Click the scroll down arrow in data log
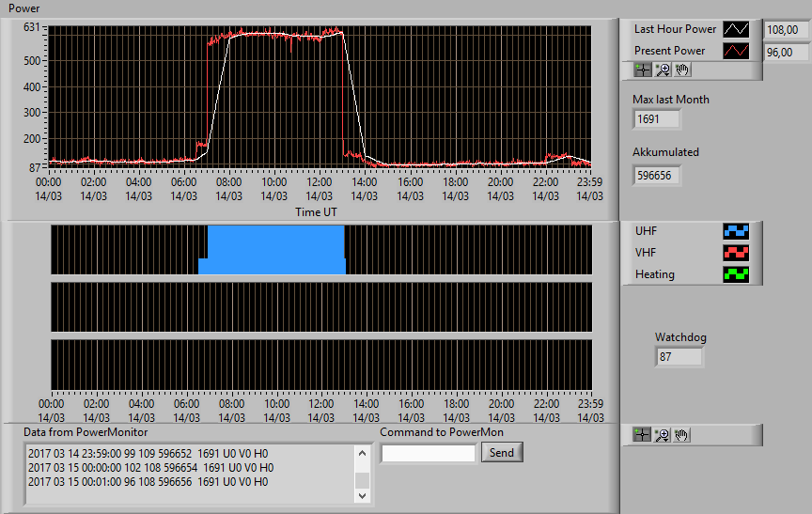The width and height of the screenshot is (812, 514). pos(363,496)
